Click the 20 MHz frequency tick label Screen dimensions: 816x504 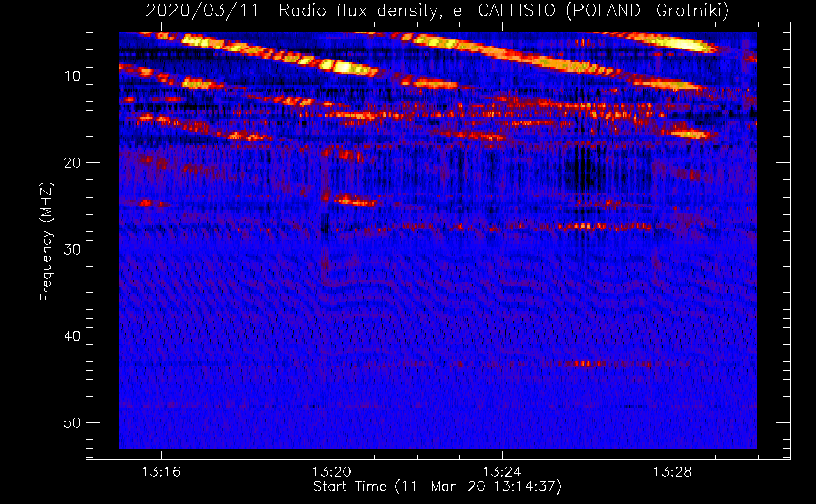[72, 163]
